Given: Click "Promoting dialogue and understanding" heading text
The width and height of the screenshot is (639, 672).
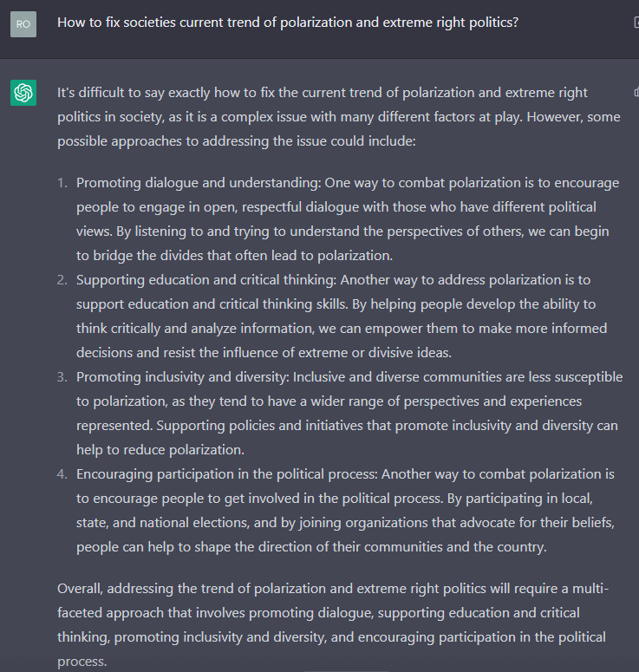Looking at the screenshot, I should coord(199,183).
